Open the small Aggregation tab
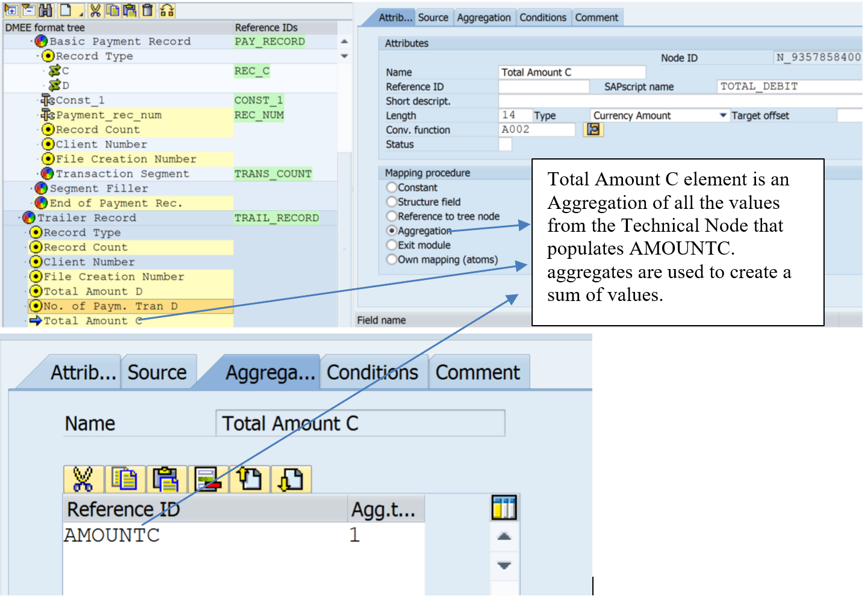This screenshot has height=599, width=868. point(484,17)
